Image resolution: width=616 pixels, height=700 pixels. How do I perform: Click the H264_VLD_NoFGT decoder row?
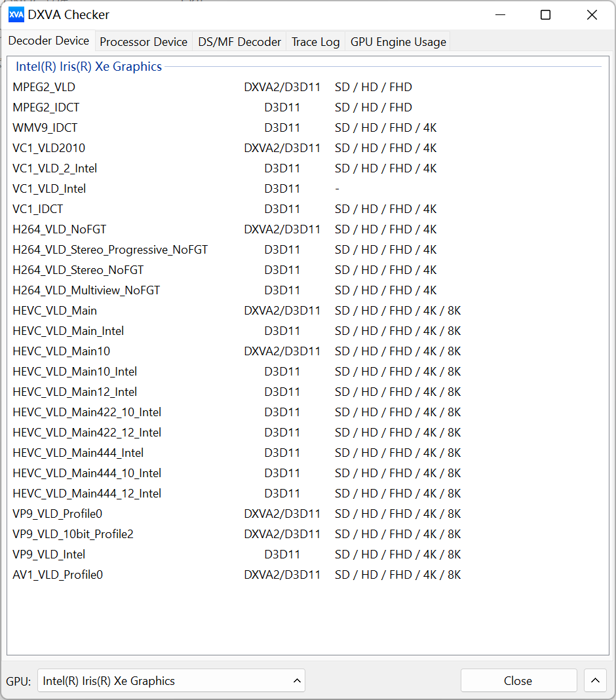click(x=60, y=229)
